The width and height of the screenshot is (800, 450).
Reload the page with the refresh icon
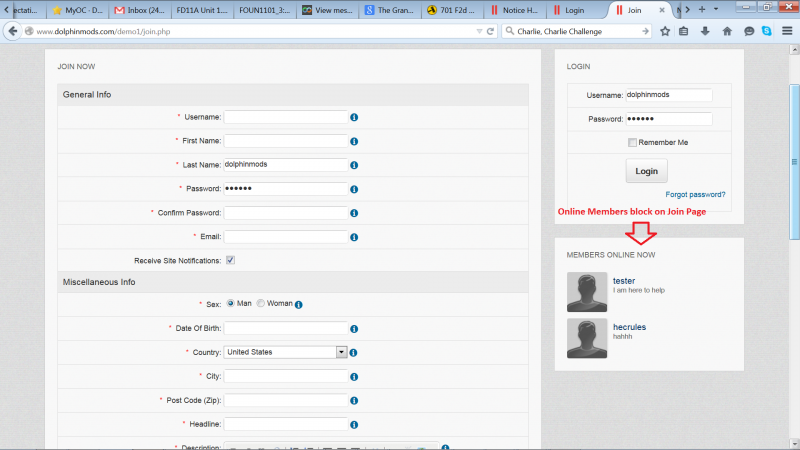click(490, 31)
